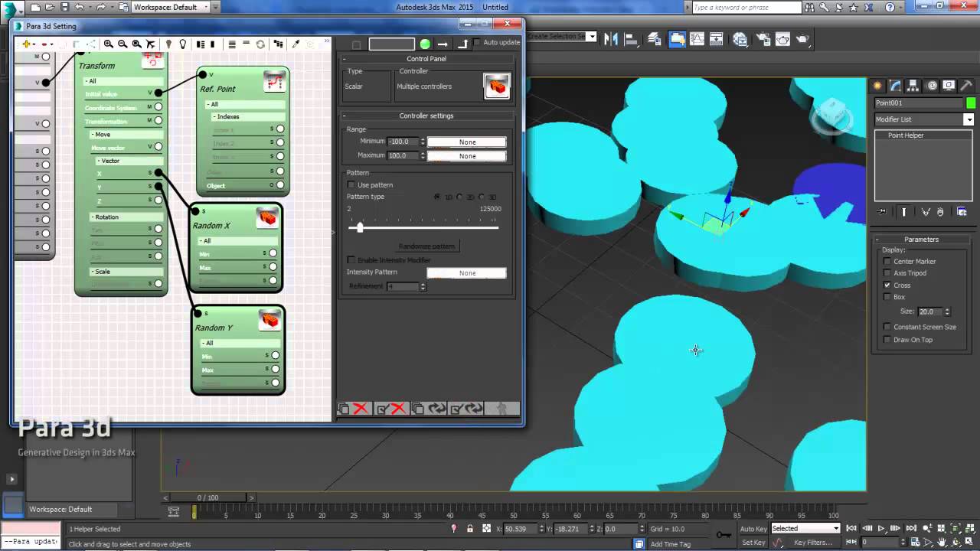Collapse the Move section in Transform node
Screen dimensions: 980x551
126,134
